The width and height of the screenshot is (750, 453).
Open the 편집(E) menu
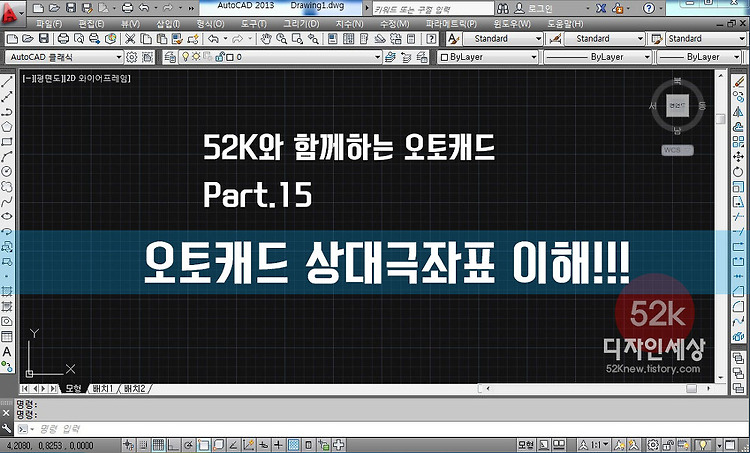click(x=91, y=24)
